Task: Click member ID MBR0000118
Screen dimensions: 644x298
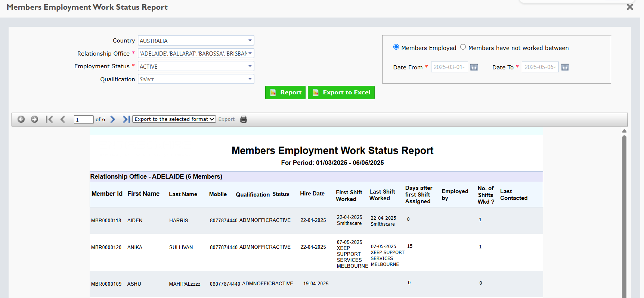Action: click(106, 220)
